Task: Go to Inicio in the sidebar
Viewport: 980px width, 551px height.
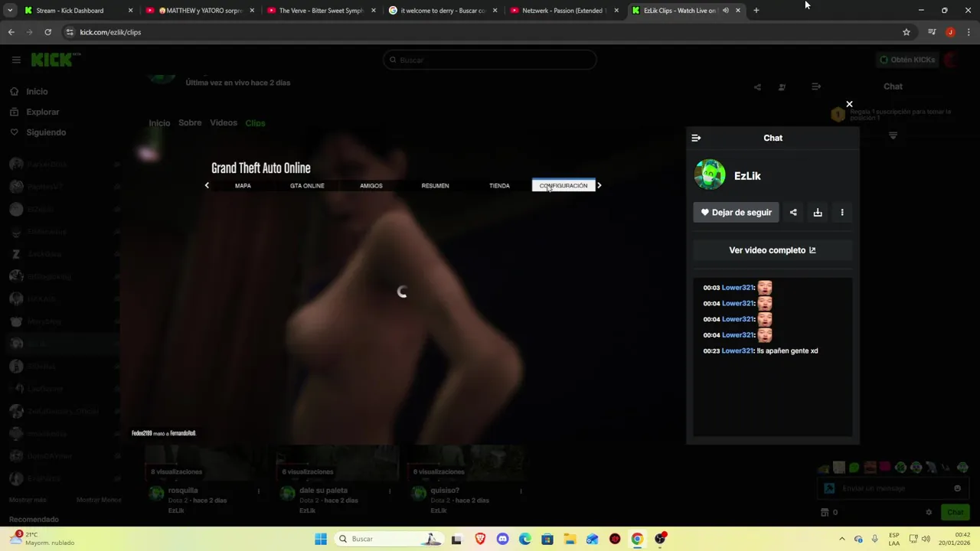Action: (x=37, y=91)
